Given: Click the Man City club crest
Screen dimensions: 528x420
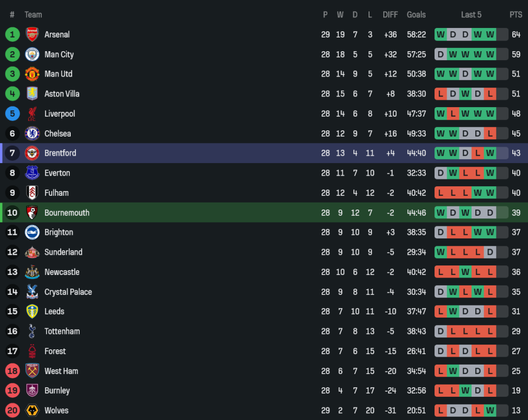Looking at the screenshot, I should tap(32, 54).
